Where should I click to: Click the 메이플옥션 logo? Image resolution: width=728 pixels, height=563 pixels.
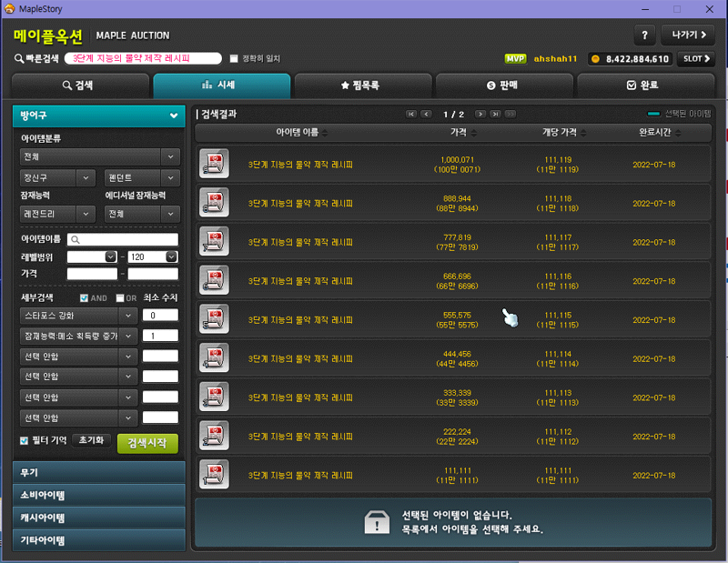[x=48, y=35]
